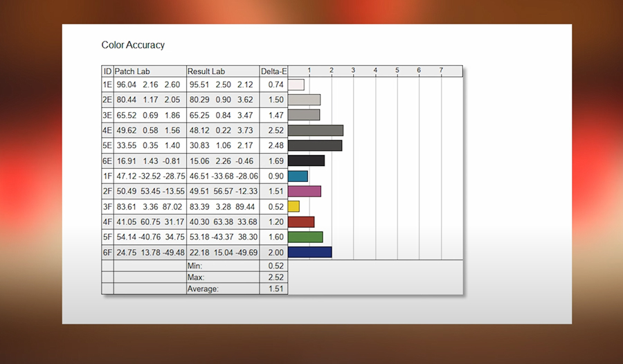
Task: Click the Min value 0.52 in summary
Action: pos(276,266)
